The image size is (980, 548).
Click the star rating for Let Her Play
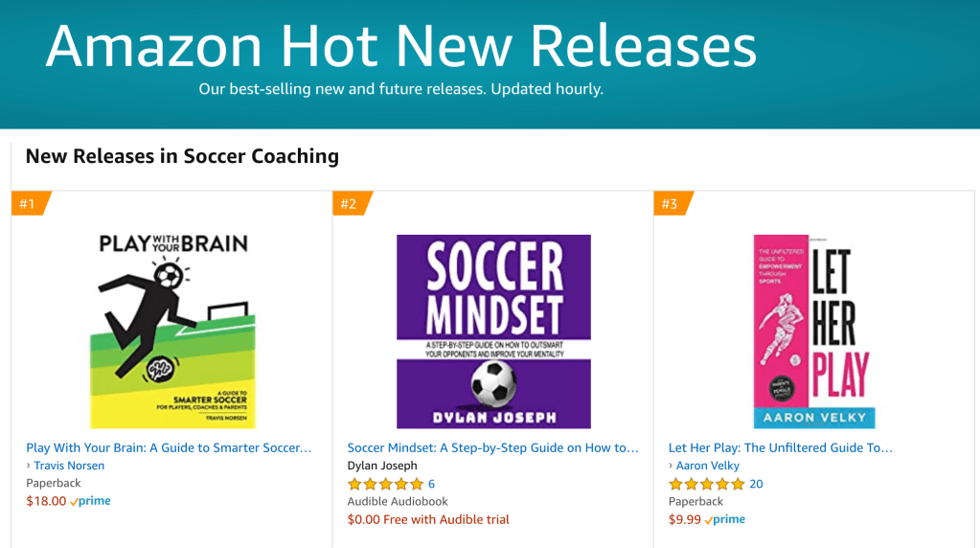click(706, 484)
